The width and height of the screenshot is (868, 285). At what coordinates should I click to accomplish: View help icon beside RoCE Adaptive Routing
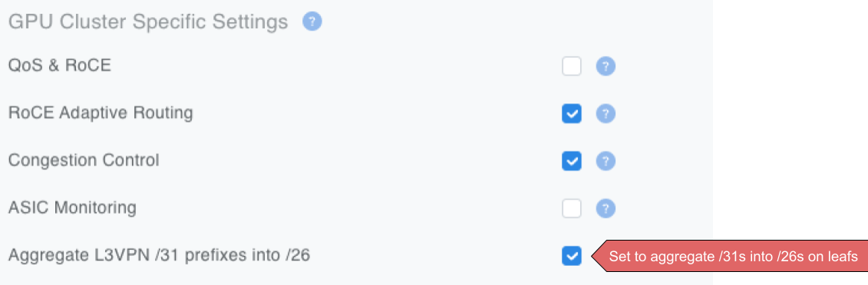click(606, 114)
